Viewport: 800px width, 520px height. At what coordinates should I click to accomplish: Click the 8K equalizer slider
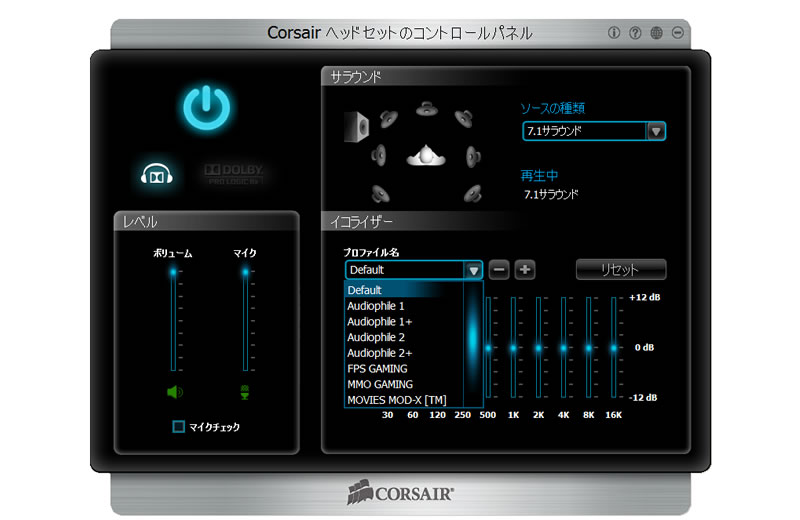click(x=588, y=348)
